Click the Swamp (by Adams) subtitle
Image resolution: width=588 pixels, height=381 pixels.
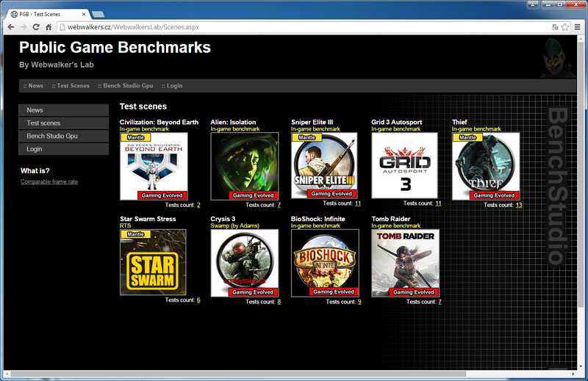pyautogui.click(x=234, y=225)
